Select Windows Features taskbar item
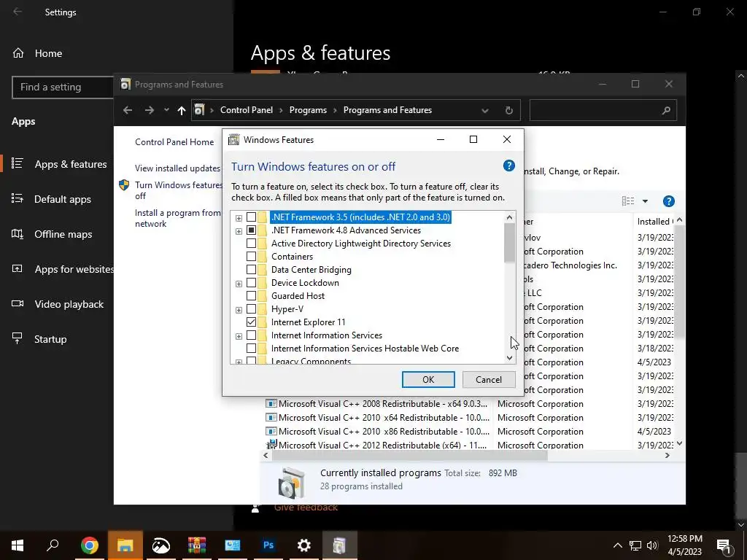The image size is (747, 560). pyautogui.click(x=340, y=545)
